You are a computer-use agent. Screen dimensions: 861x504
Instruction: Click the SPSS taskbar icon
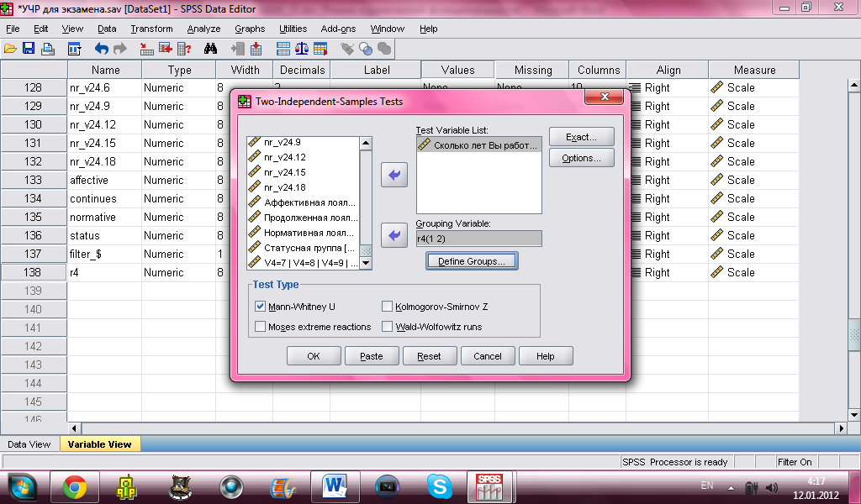click(x=489, y=486)
